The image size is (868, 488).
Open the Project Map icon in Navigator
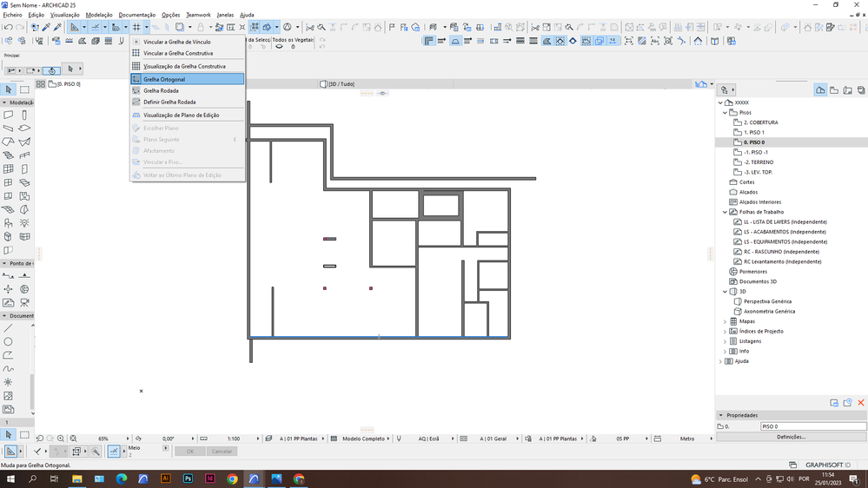coord(820,89)
